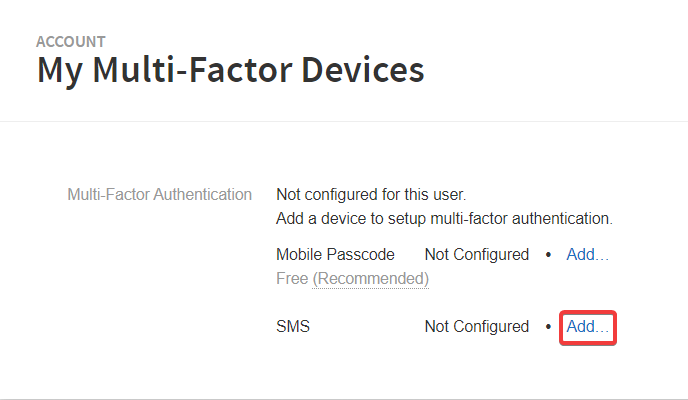This screenshot has width=688, height=400.
Task: Click the divider line under the page title
Action: coord(344,121)
